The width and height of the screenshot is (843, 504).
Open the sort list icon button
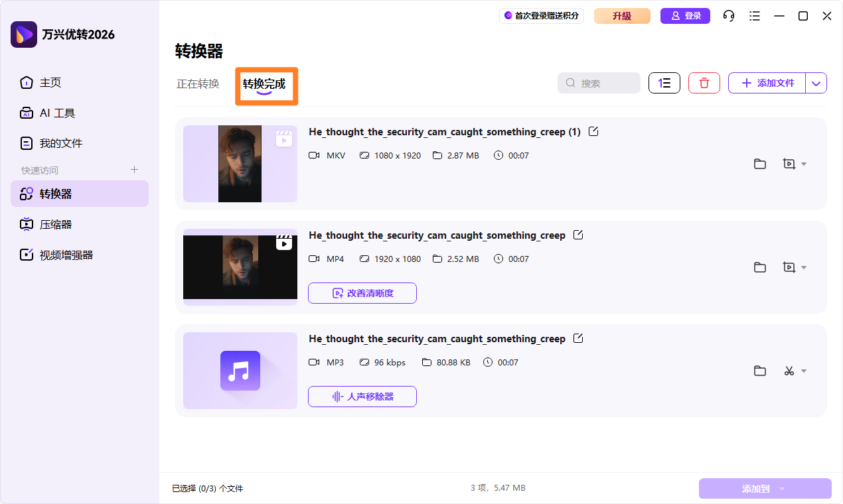coord(664,83)
